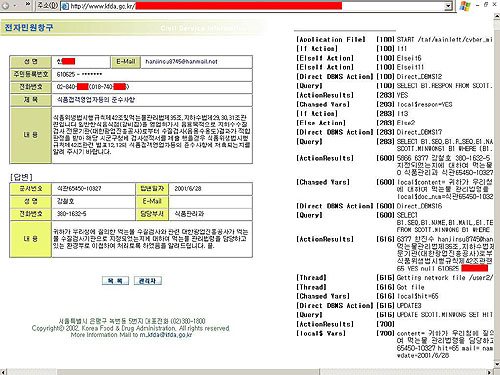Click the yellow E-Mail label in answer table
Screen dimensions: 500x375
coord(152,201)
